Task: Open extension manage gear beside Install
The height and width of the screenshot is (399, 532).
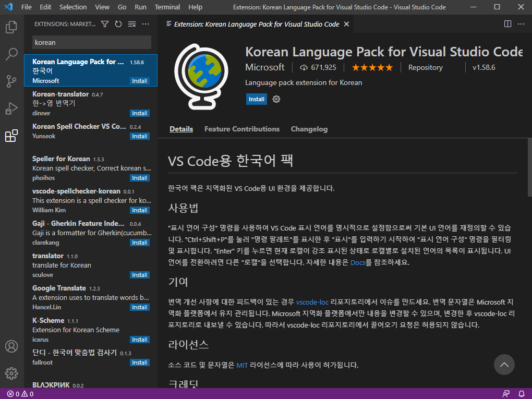Action: click(276, 99)
